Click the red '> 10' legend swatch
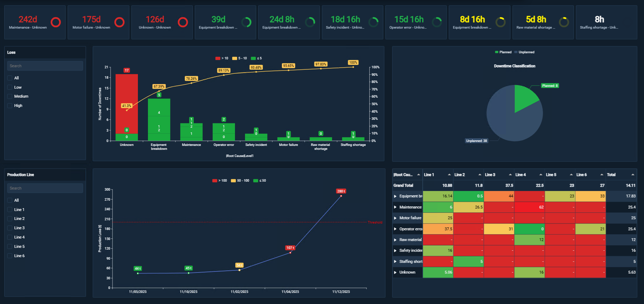Viewport: 644px width, 304px height. [218, 58]
